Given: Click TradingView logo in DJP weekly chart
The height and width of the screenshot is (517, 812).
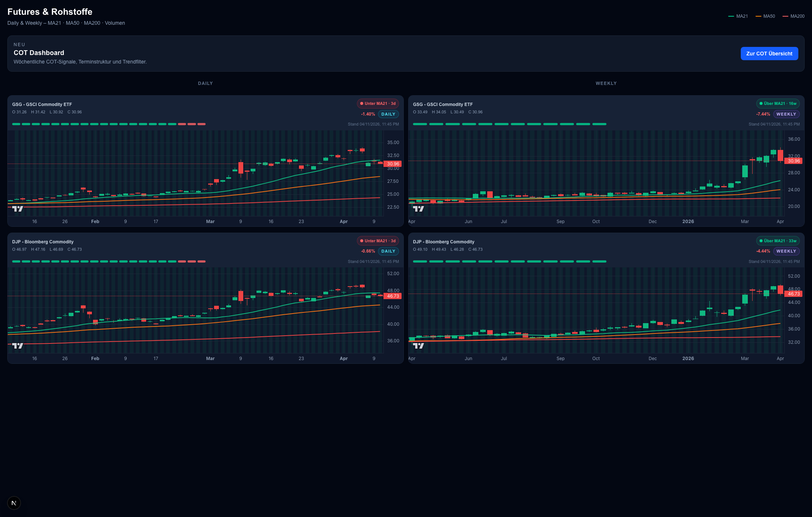Looking at the screenshot, I should coord(419,346).
